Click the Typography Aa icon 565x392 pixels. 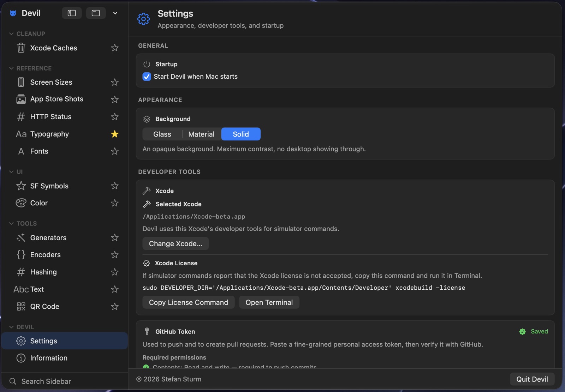[21, 134]
